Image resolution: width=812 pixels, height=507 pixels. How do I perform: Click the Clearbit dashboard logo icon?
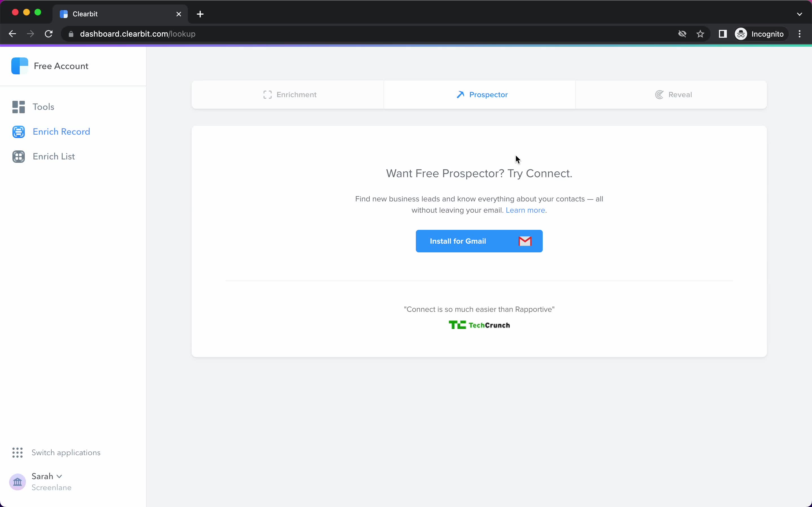coord(19,65)
